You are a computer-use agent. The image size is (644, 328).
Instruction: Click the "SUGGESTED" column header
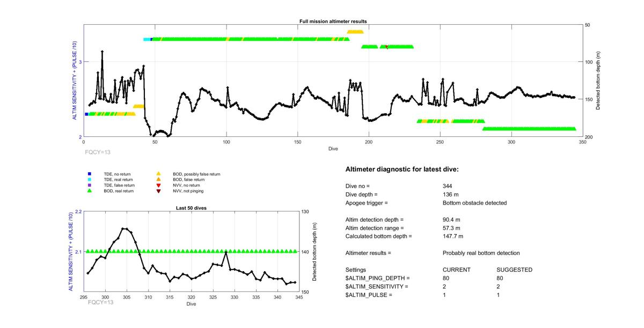(515, 269)
